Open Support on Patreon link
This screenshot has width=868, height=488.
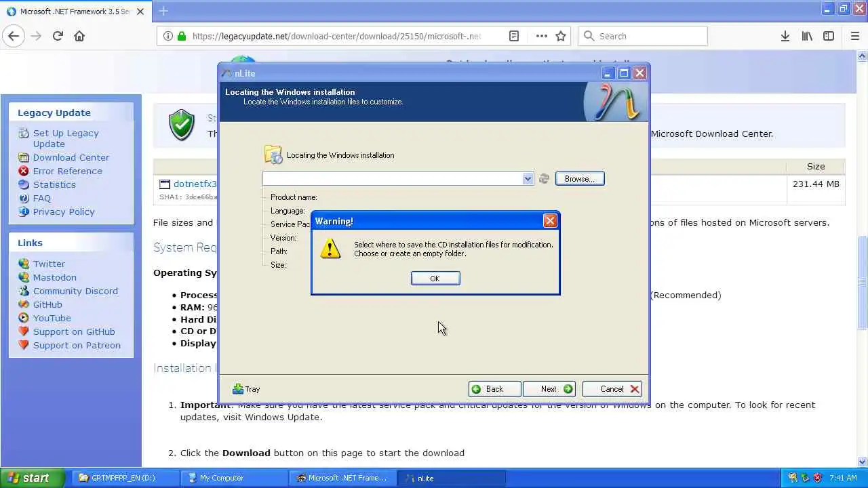77,345
